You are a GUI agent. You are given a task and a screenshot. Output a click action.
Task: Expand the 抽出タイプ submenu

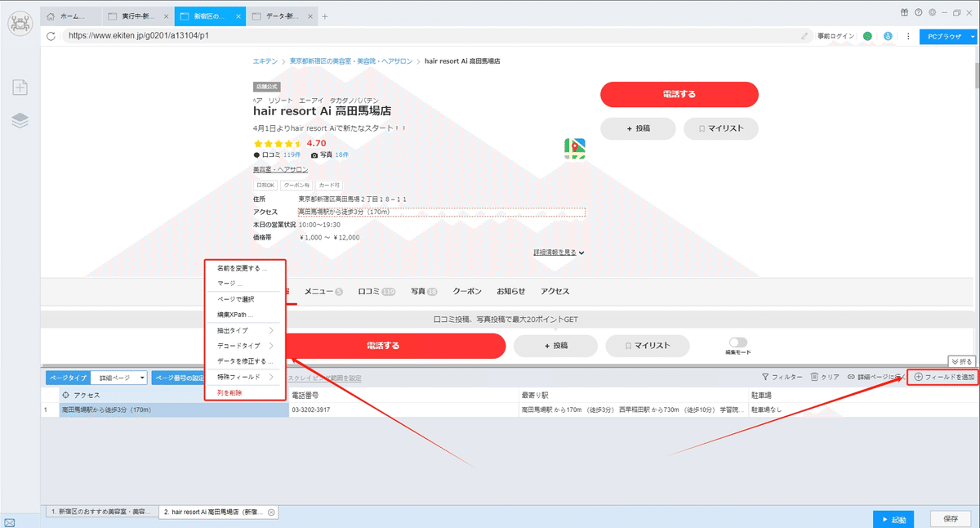[x=245, y=330]
